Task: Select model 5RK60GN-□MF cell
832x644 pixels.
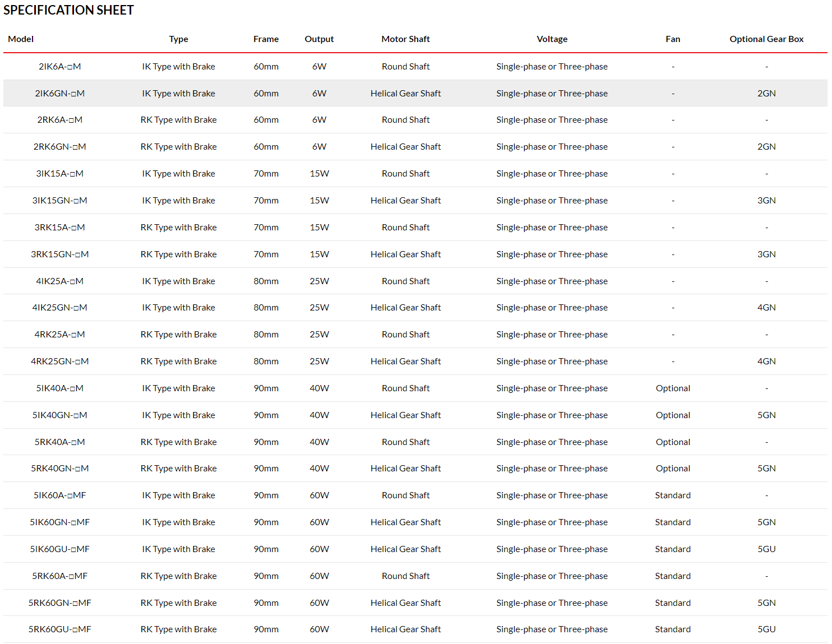Action: [60, 603]
